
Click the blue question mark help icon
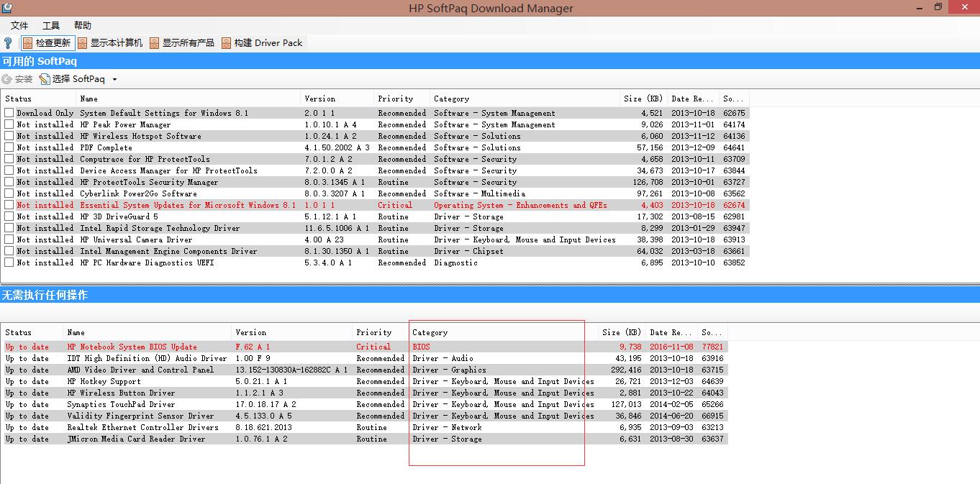pos(8,43)
